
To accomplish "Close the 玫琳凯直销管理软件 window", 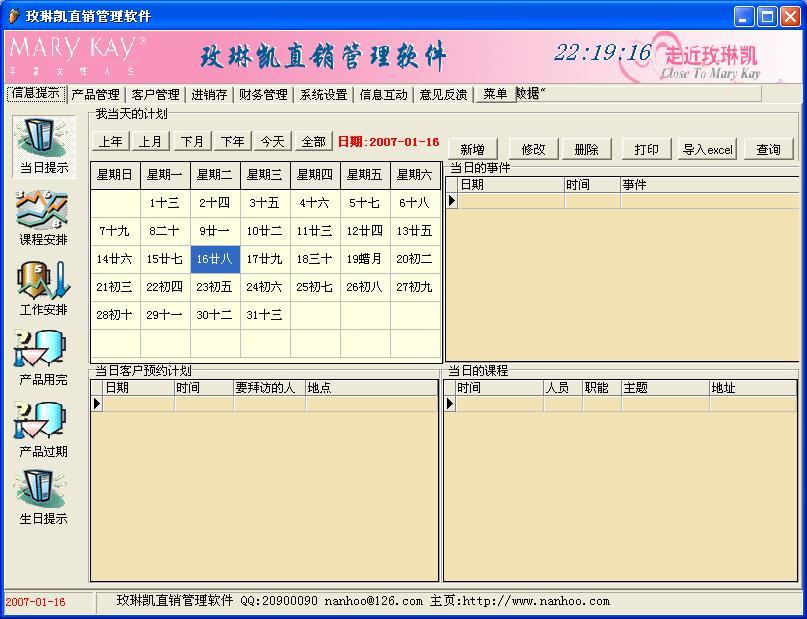I will (x=790, y=16).
